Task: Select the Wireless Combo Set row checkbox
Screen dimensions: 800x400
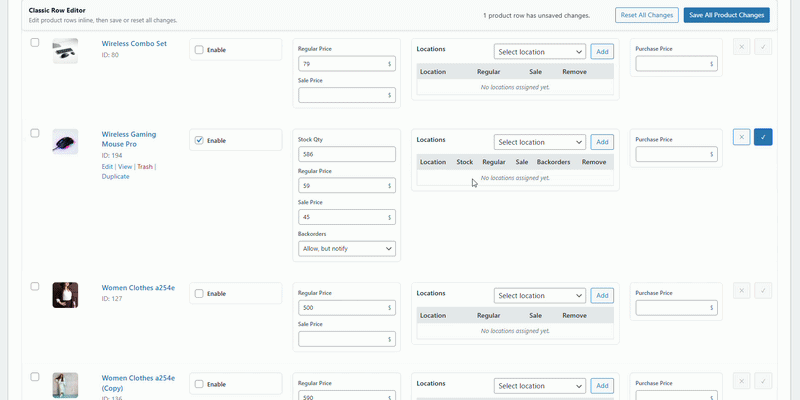Action: point(35,43)
